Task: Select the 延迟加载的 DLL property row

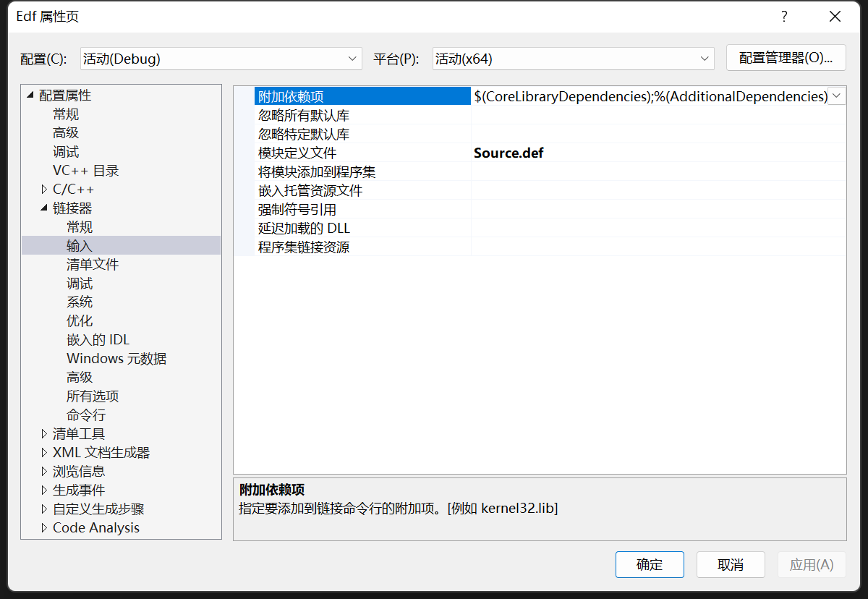Action: point(540,228)
